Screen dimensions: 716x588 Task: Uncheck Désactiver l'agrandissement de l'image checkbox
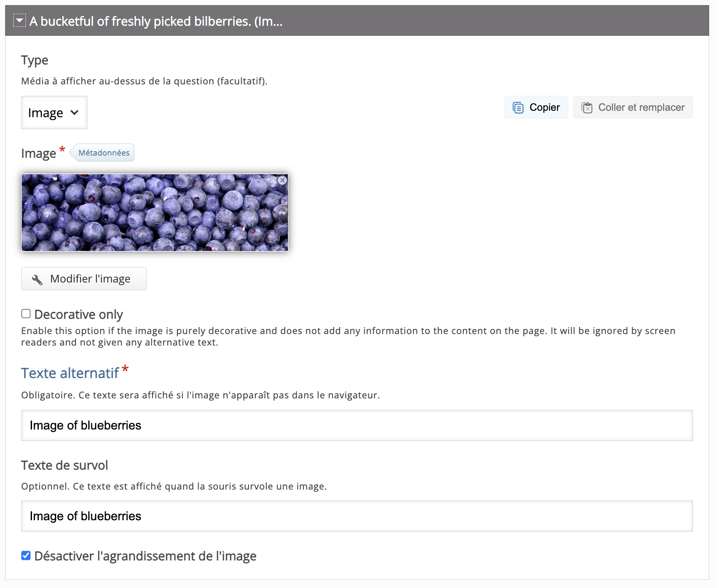(x=26, y=556)
